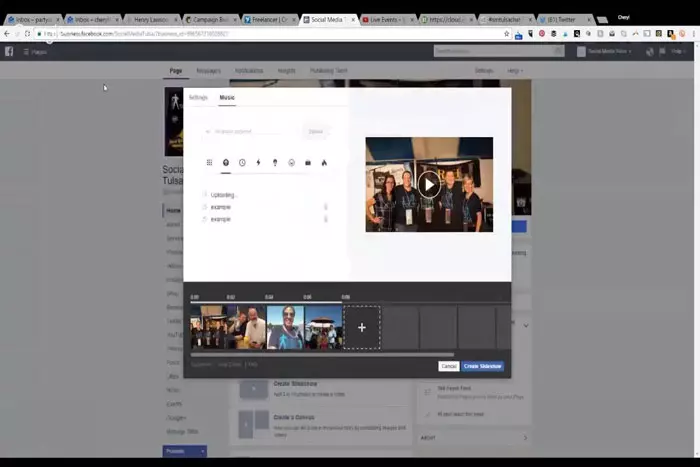The height and width of the screenshot is (467, 700).
Task: Open the page Settings link
Action: click(x=483, y=71)
